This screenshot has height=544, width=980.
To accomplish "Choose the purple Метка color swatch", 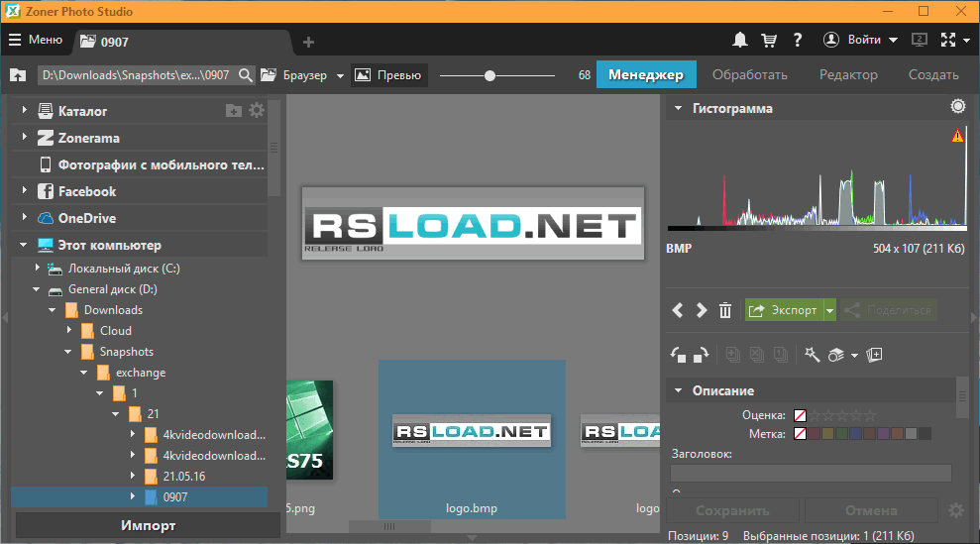I will 883,433.
